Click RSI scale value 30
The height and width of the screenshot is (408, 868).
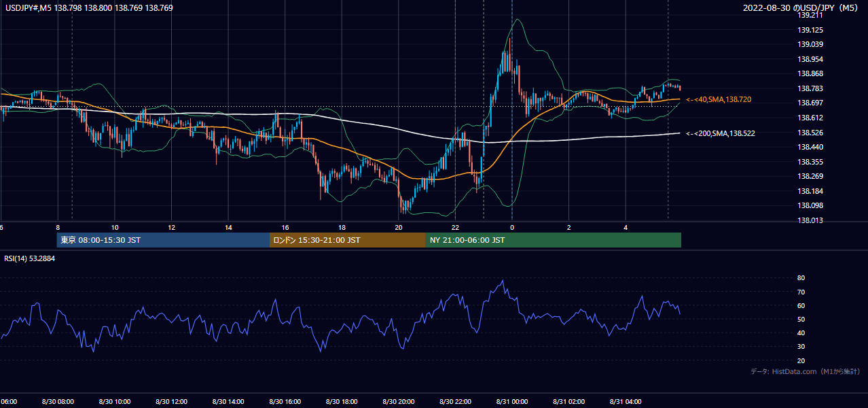pos(801,347)
